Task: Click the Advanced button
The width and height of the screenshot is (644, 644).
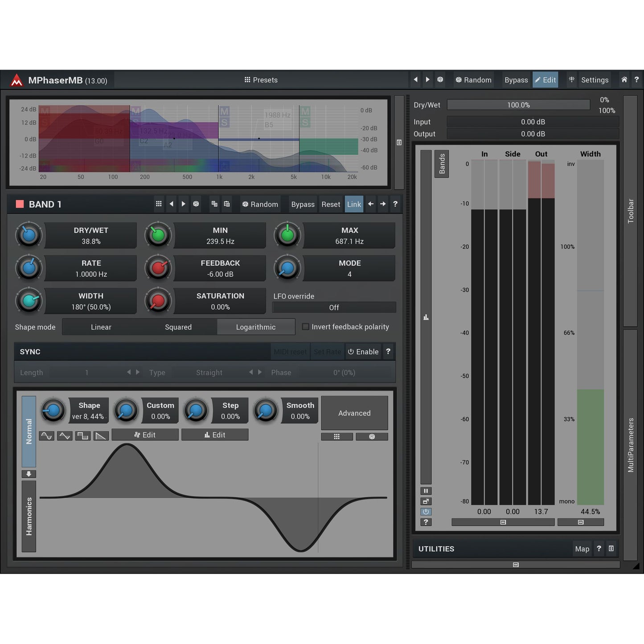Action: pos(354,413)
